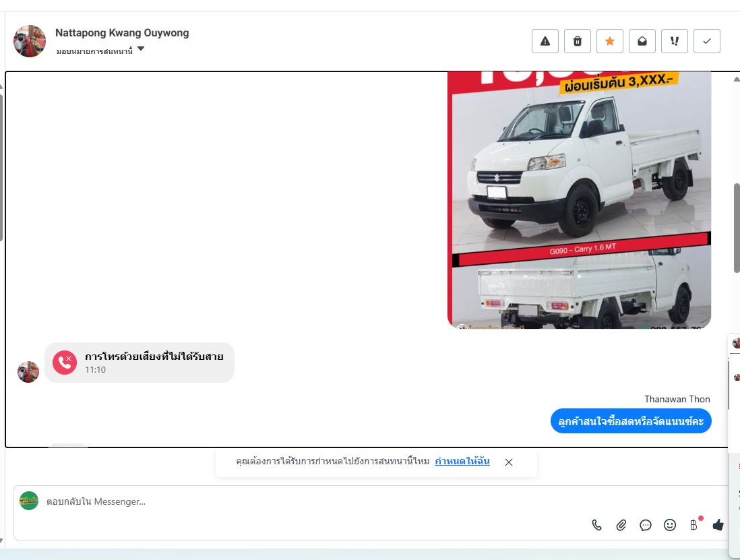Mark conversation as spam warning icon

coord(545,41)
